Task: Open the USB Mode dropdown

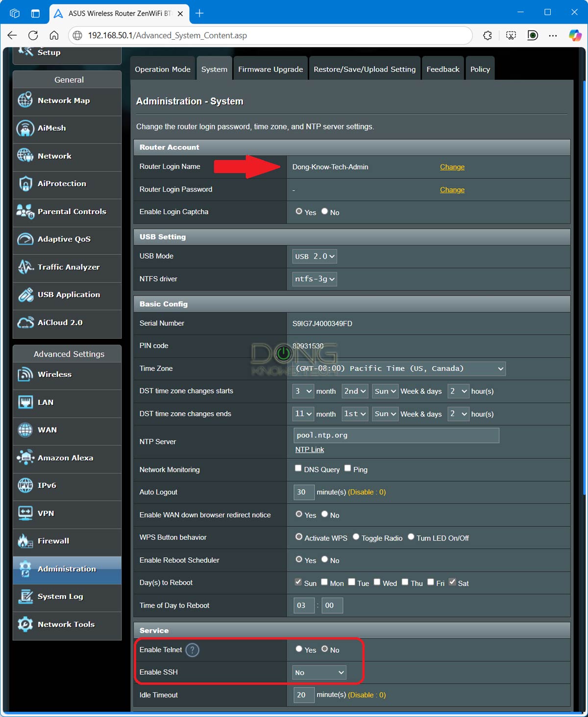Action: click(x=314, y=256)
